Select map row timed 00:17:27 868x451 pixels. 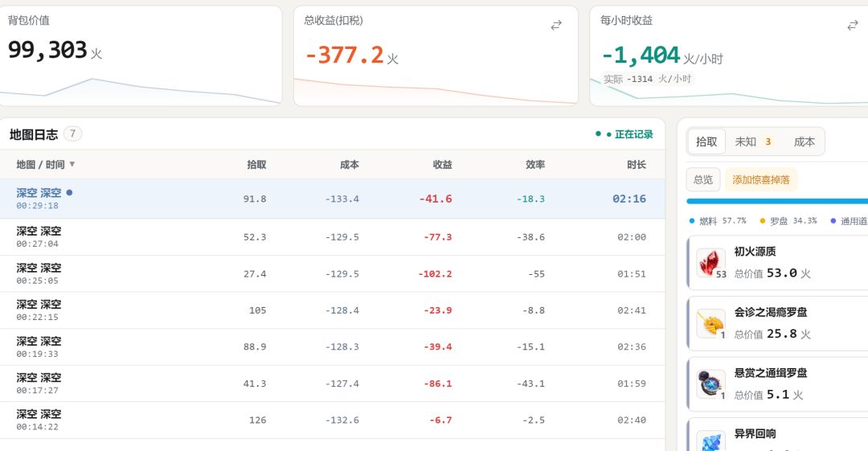pos(332,383)
